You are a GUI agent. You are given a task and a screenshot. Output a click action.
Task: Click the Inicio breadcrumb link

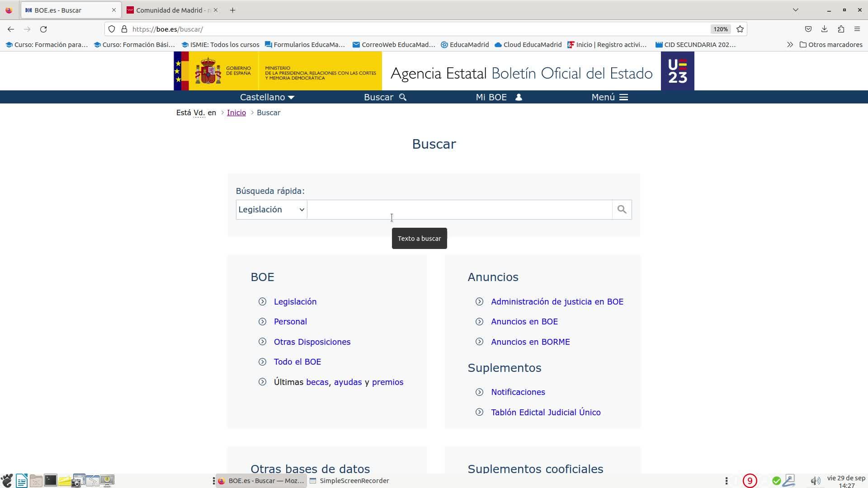point(236,113)
